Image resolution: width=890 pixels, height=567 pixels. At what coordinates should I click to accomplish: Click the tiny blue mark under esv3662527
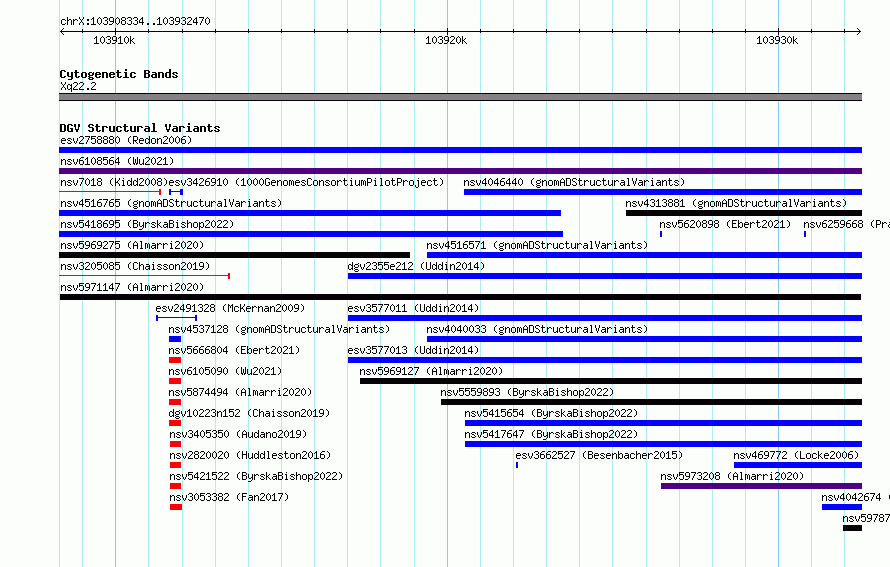pos(517,465)
